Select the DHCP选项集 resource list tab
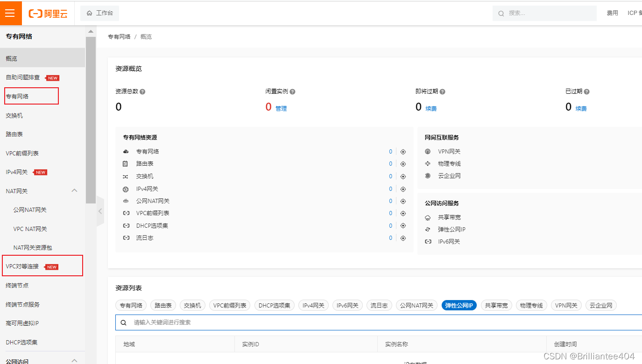 tap(275, 306)
